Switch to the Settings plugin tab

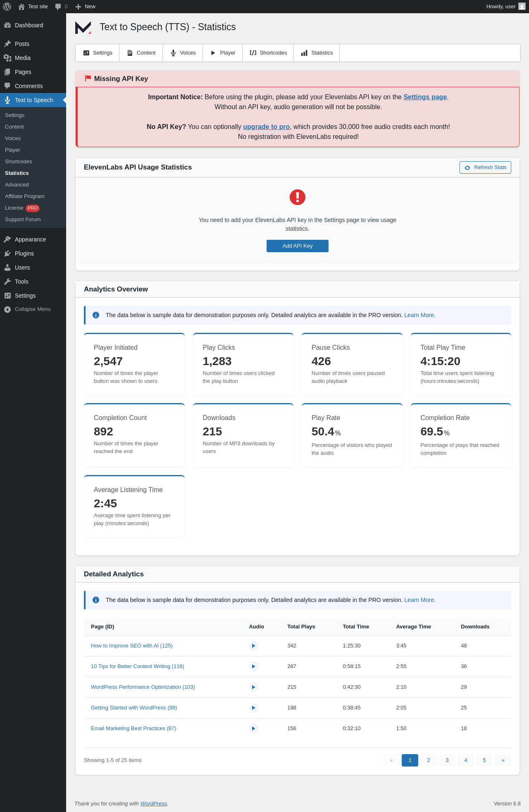(98, 53)
